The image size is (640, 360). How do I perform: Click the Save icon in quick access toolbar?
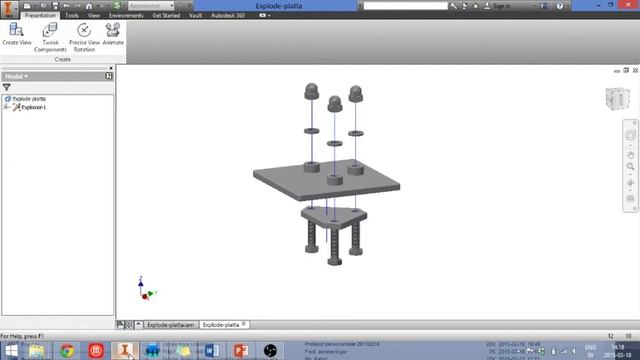[55, 6]
